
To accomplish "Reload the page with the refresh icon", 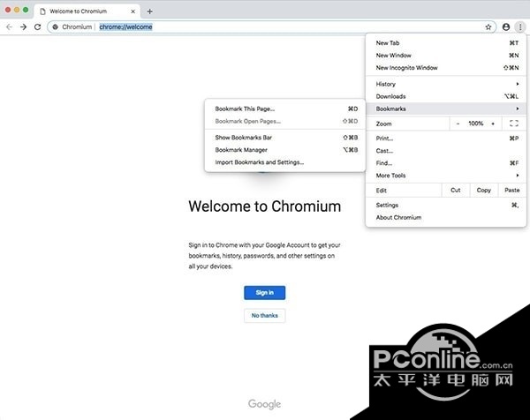I will click(37, 27).
